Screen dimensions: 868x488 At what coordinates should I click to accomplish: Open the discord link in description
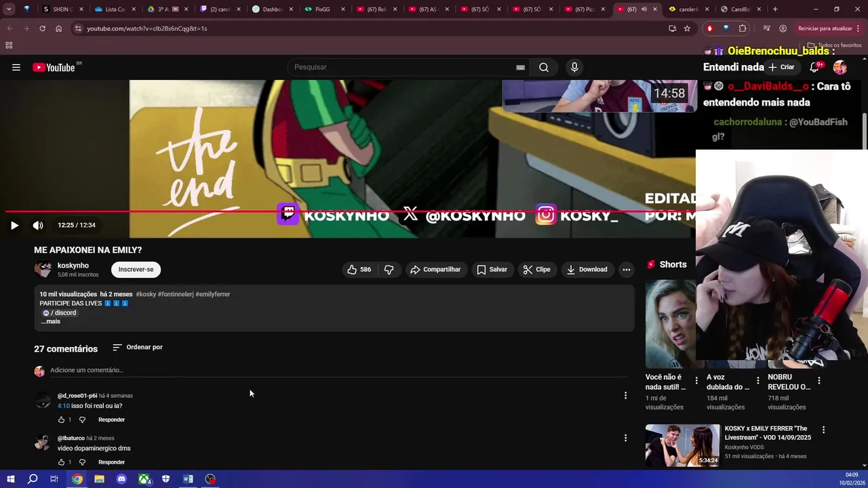pyautogui.click(x=60, y=313)
